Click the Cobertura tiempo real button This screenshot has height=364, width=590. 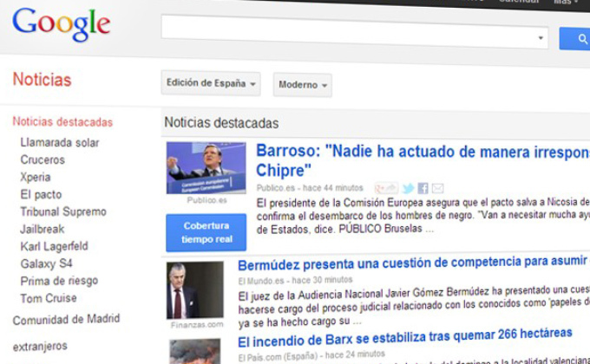[206, 232]
